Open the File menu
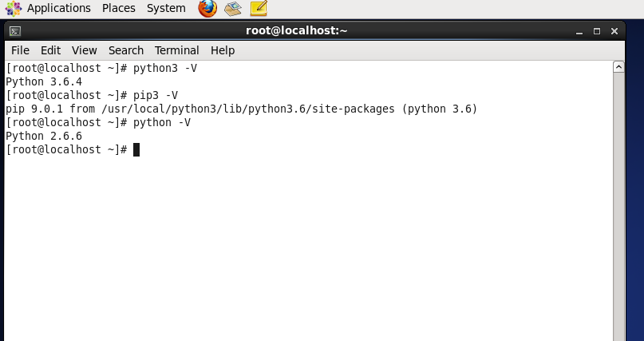This screenshot has width=644, height=341. tap(20, 50)
